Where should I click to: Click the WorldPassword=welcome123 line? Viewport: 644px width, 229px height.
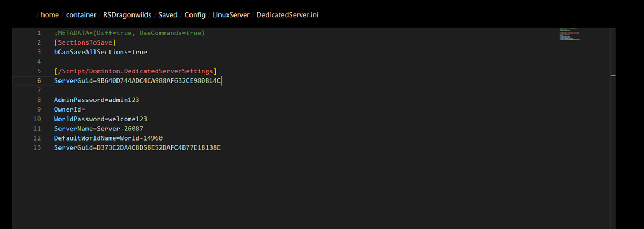pyautogui.click(x=100, y=119)
